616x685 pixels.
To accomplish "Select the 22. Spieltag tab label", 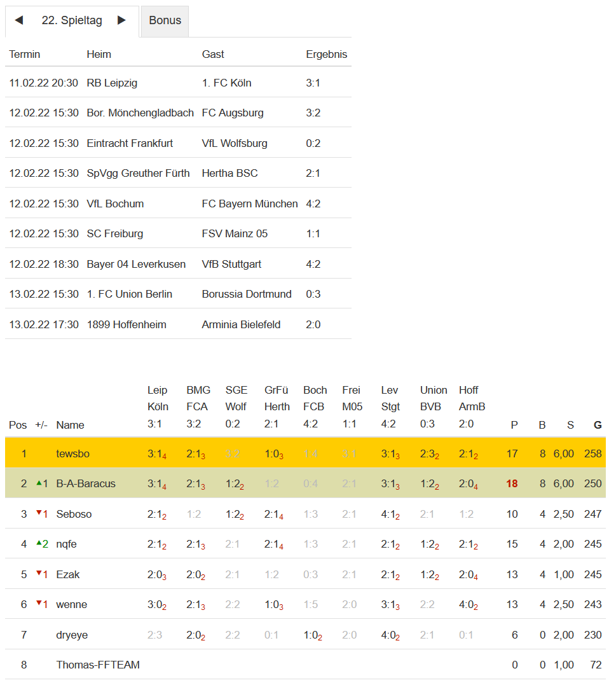I will coord(72,20).
